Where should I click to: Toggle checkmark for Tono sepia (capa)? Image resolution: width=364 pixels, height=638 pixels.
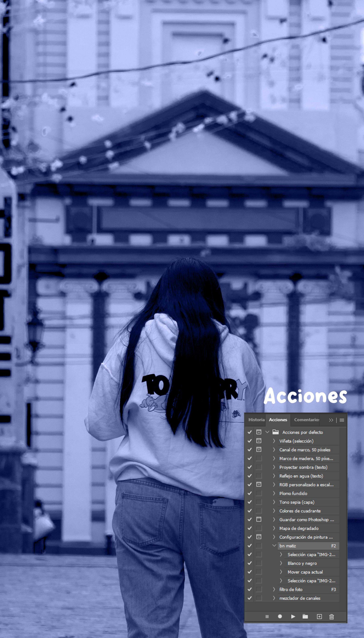point(250,502)
